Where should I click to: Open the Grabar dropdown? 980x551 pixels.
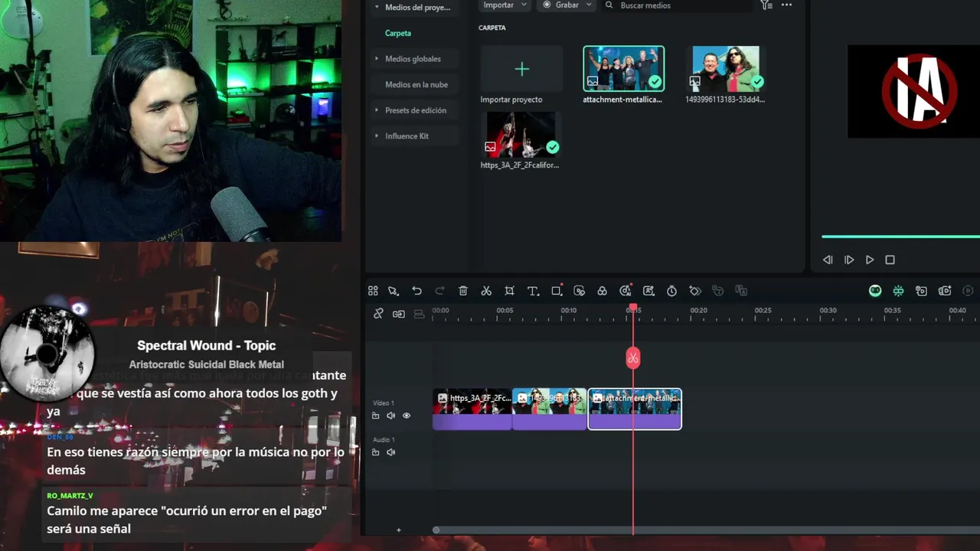click(566, 5)
